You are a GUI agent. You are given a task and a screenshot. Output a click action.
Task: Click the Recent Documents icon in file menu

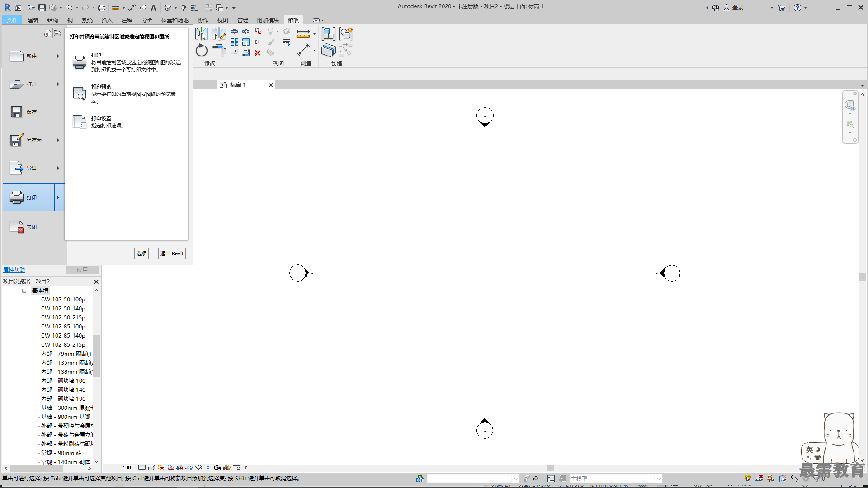click(x=47, y=33)
